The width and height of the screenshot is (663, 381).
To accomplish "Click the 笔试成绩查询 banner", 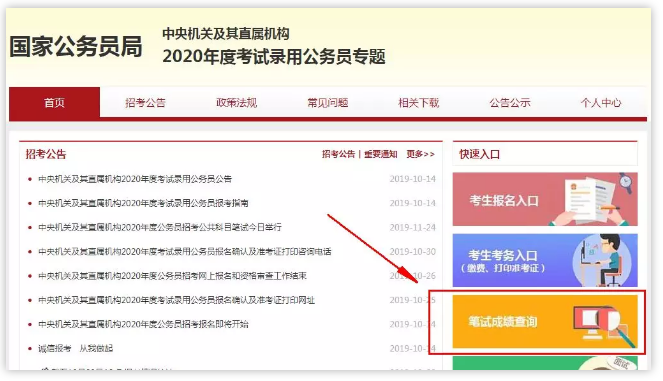I will (545, 322).
